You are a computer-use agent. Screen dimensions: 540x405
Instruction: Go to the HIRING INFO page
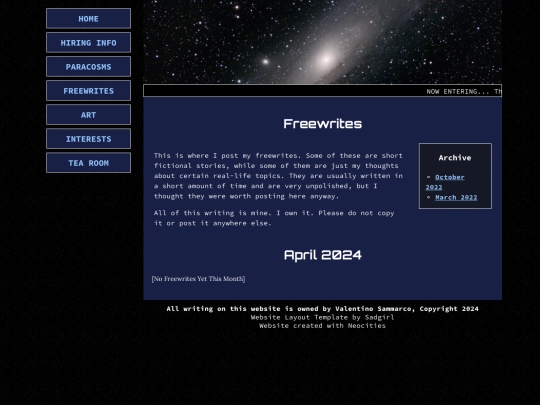(x=89, y=43)
